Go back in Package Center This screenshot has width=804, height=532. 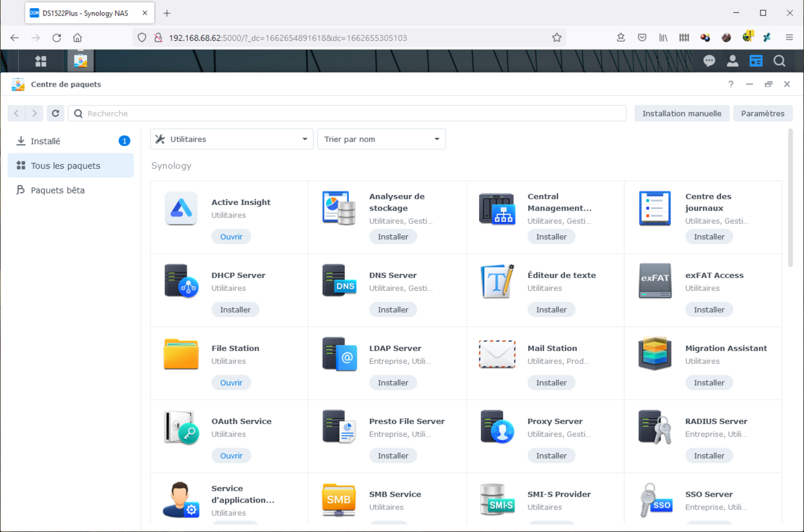click(x=17, y=113)
